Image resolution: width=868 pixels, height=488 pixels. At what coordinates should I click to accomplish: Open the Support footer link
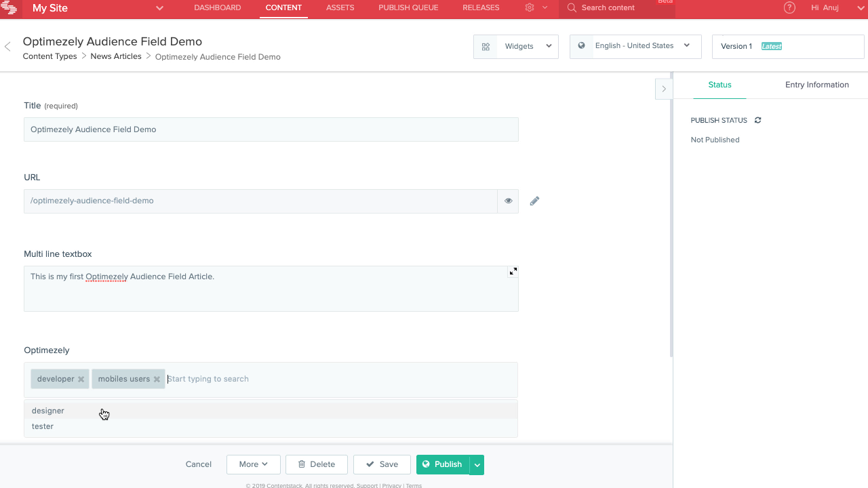pyautogui.click(x=368, y=485)
